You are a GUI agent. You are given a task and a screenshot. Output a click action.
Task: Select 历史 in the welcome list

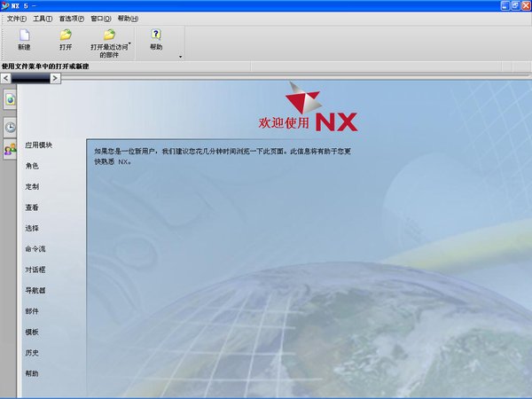click(32, 353)
